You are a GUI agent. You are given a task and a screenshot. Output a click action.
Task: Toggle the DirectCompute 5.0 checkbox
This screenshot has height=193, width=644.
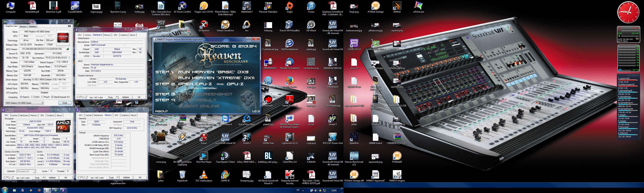click(x=52, y=97)
